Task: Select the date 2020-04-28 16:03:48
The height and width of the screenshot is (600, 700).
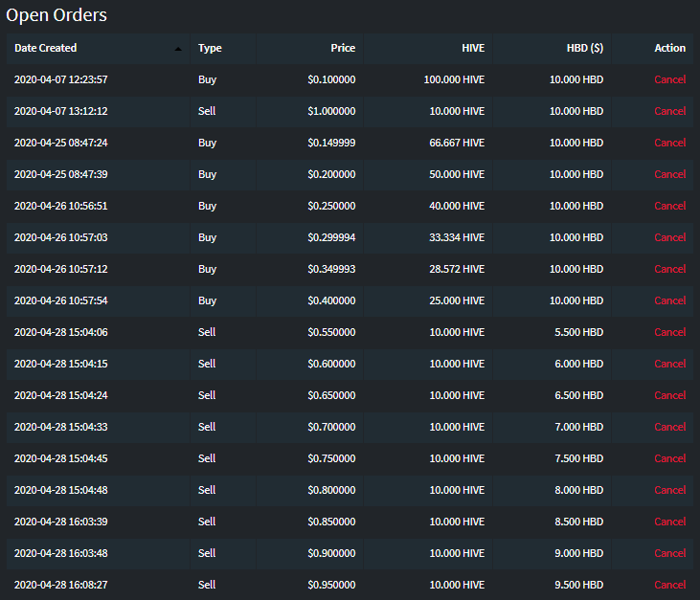Action: (60, 553)
